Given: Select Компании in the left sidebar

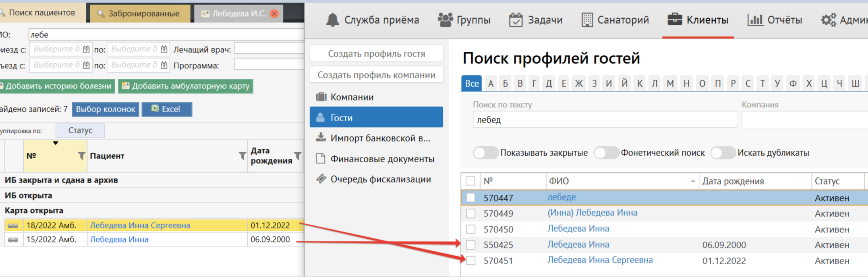Looking at the screenshot, I should coord(352,97).
